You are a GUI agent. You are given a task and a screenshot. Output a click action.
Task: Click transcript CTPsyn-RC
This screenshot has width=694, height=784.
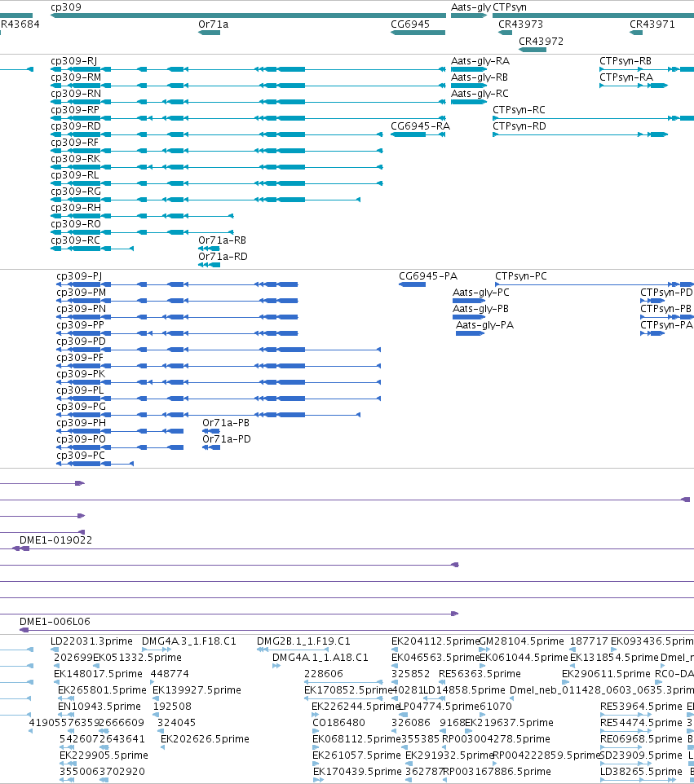tap(593, 118)
